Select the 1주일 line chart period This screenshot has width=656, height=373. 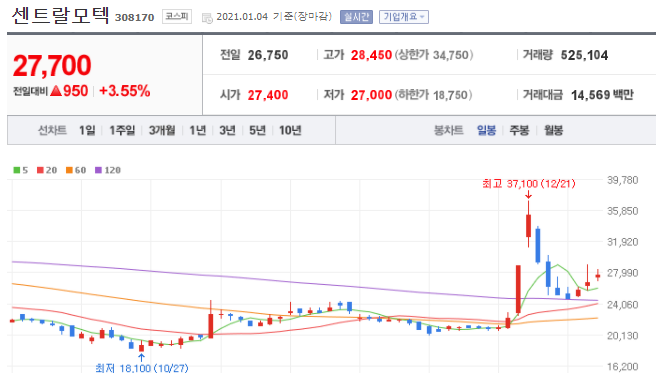pos(122,130)
